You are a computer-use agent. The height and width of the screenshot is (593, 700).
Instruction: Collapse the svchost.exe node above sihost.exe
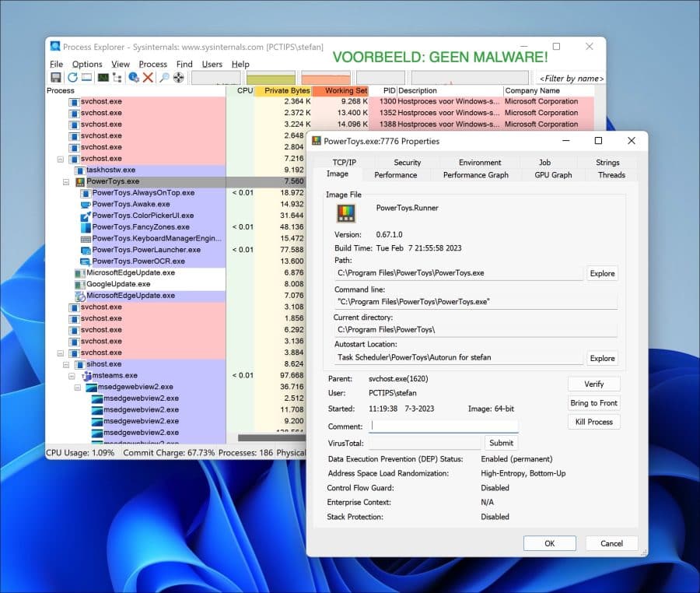tap(60, 353)
